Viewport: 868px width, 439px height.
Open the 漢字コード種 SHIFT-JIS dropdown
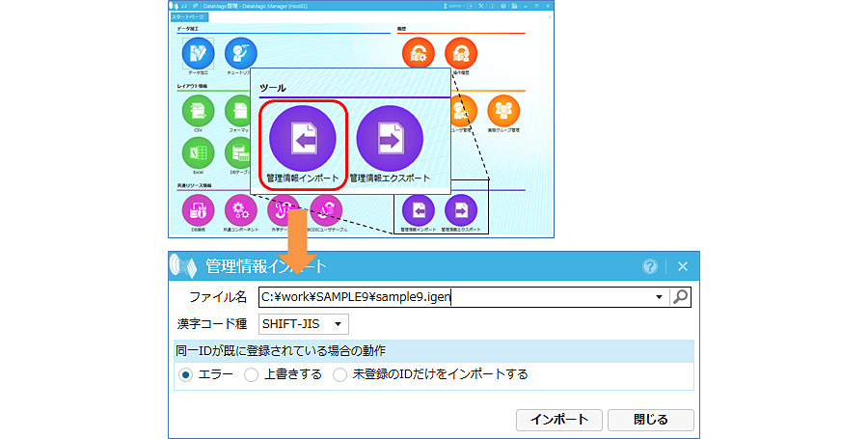(x=304, y=324)
